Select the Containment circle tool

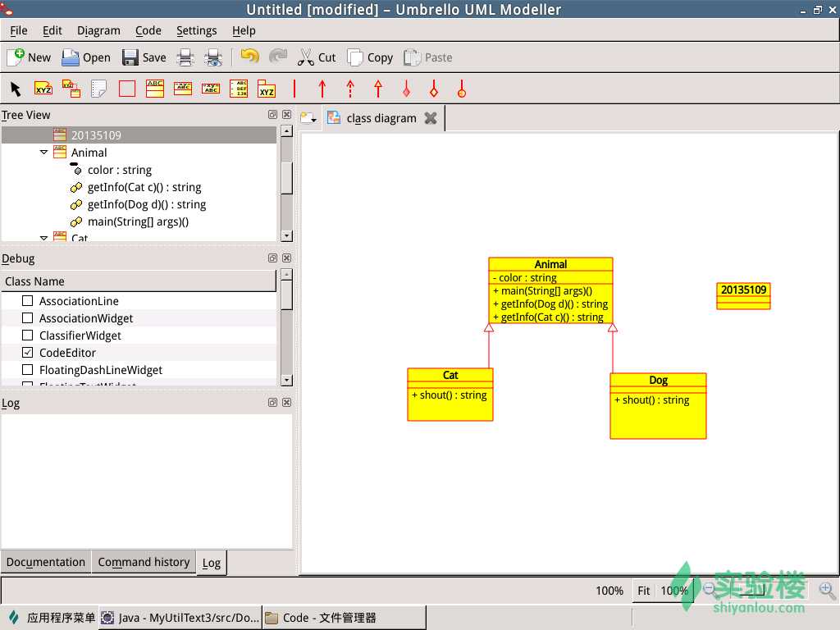point(462,89)
